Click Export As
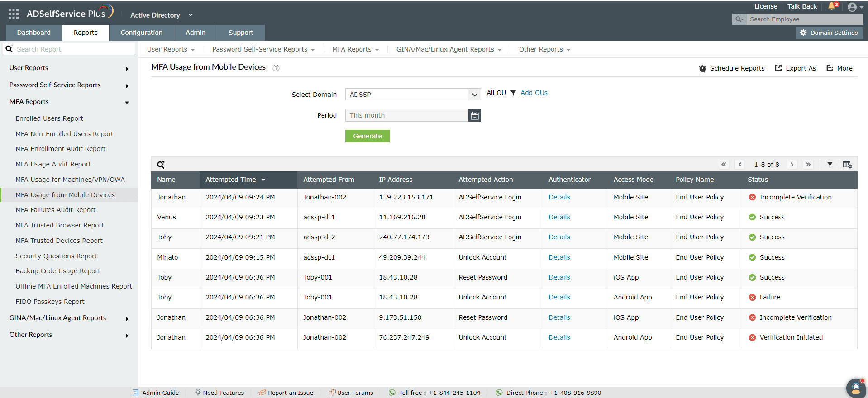This screenshot has width=868, height=398. pyautogui.click(x=796, y=68)
